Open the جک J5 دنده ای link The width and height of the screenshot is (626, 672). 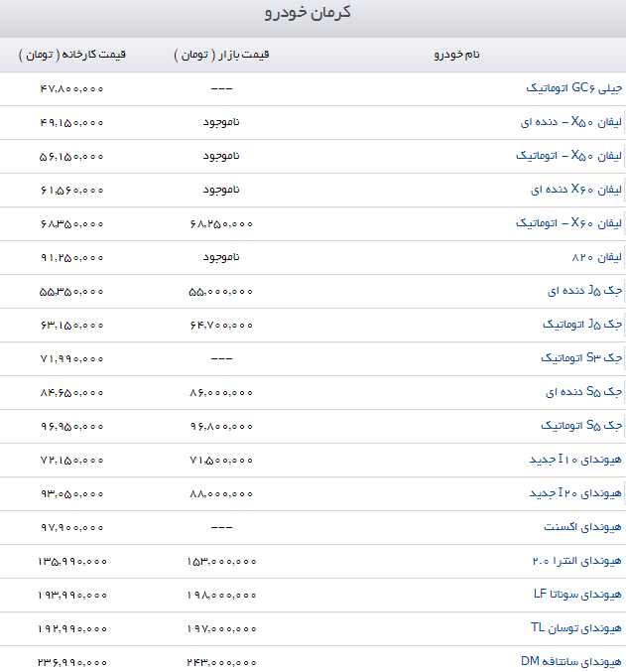point(585,291)
